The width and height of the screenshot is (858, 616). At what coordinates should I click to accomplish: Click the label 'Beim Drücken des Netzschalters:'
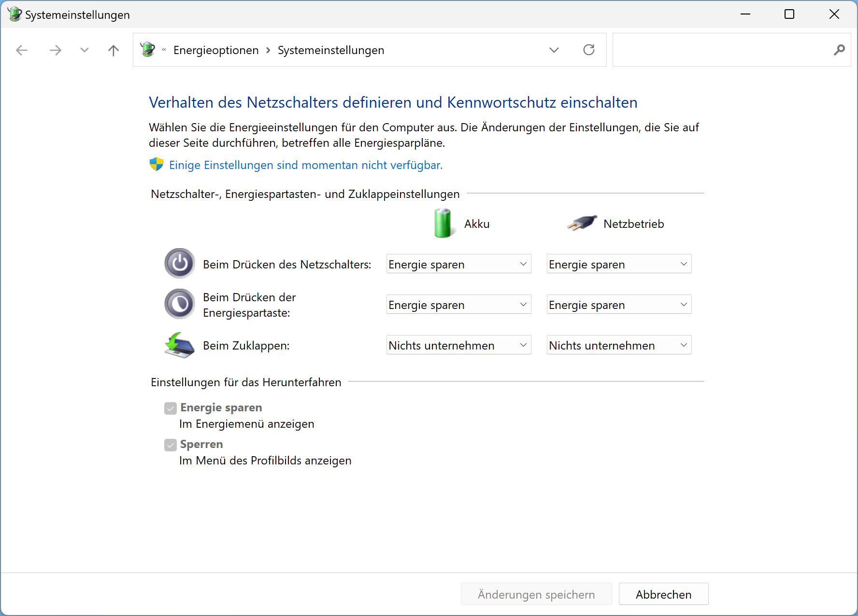point(287,265)
